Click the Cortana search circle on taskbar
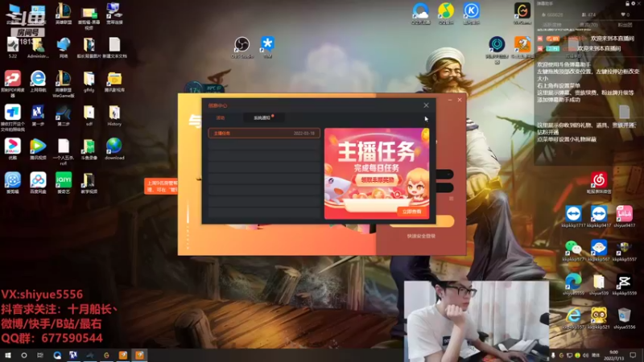 point(24,356)
